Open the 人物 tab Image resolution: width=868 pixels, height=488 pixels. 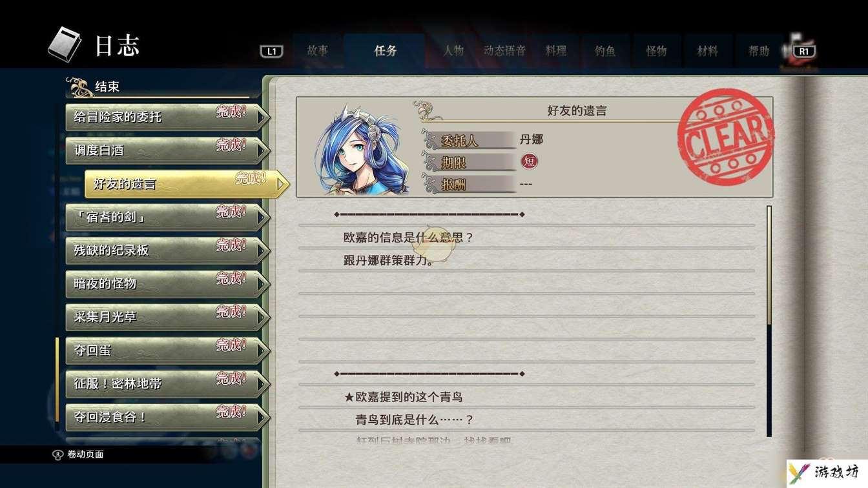click(x=453, y=51)
